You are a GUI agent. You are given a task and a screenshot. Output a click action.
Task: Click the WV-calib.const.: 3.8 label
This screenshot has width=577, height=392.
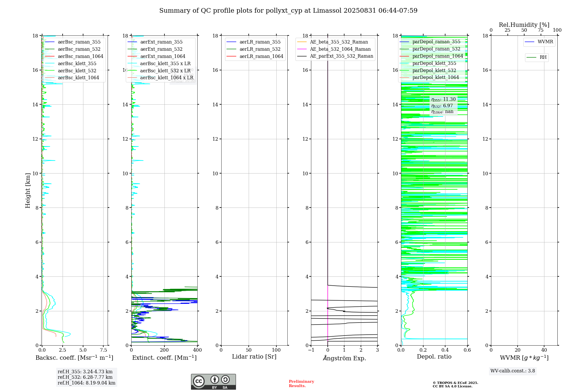(513, 371)
